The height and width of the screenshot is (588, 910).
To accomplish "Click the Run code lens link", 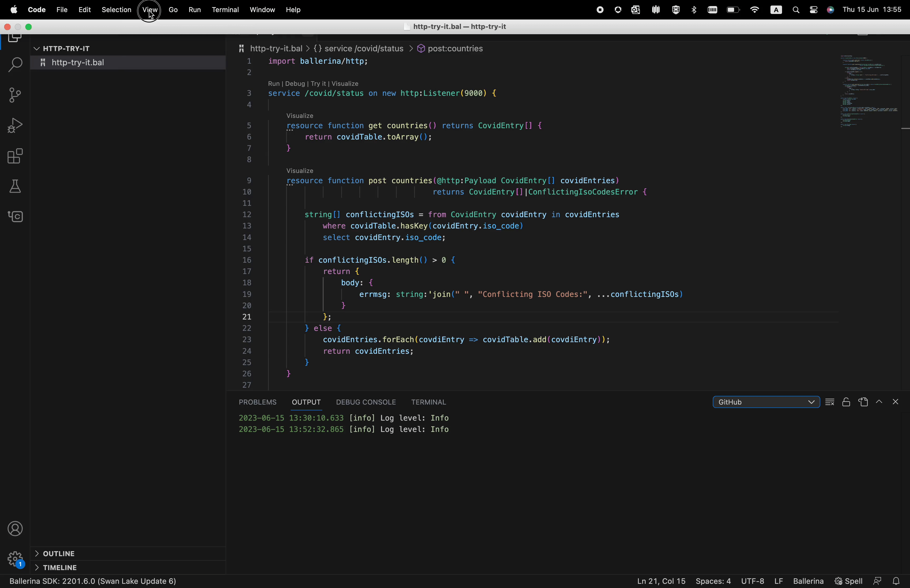I will coord(273,84).
